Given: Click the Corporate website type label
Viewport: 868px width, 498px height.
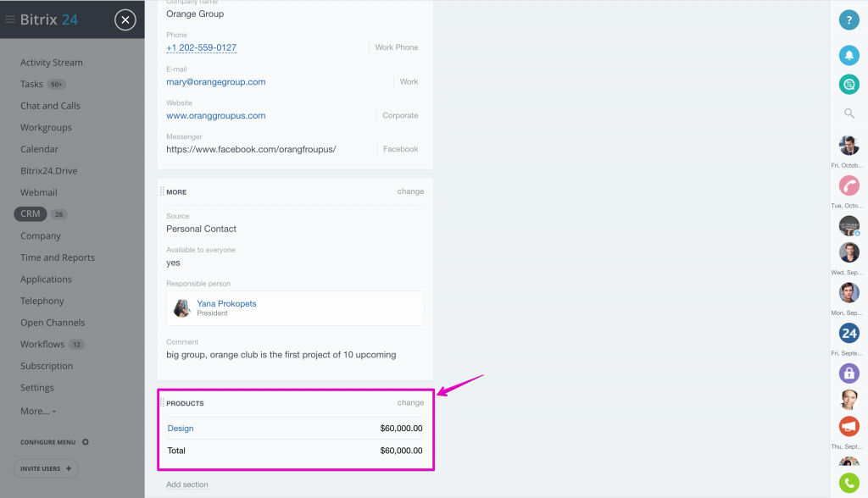Looking at the screenshot, I should click(400, 116).
